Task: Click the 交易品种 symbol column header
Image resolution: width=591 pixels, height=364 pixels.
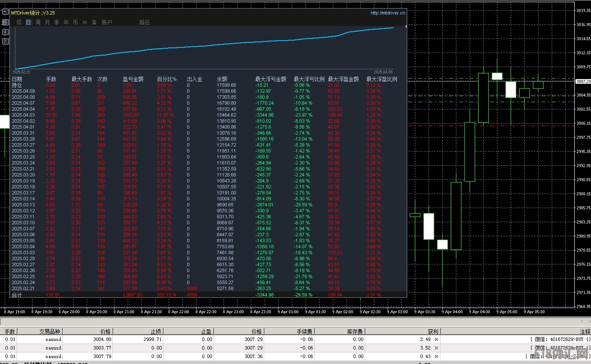Action: click(50, 332)
